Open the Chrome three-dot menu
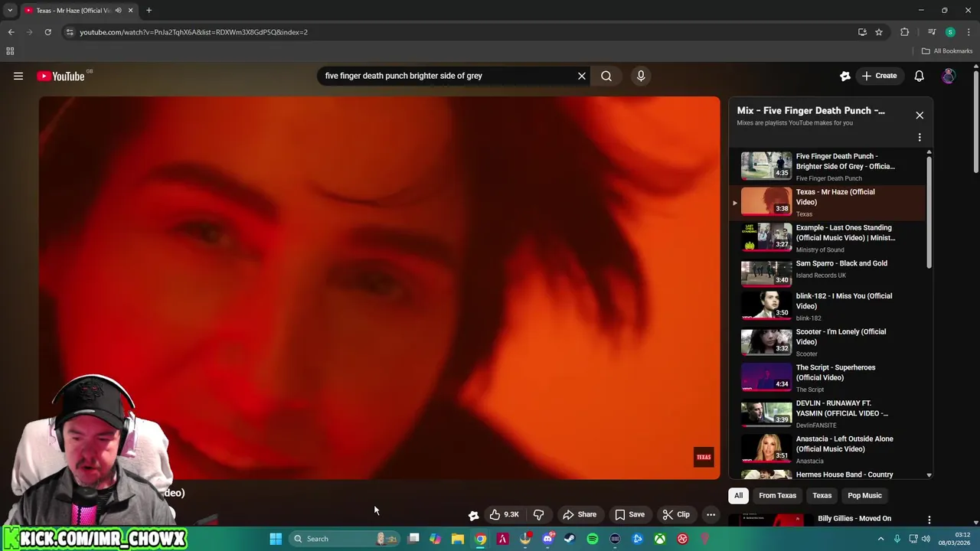 click(x=969, y=32)
